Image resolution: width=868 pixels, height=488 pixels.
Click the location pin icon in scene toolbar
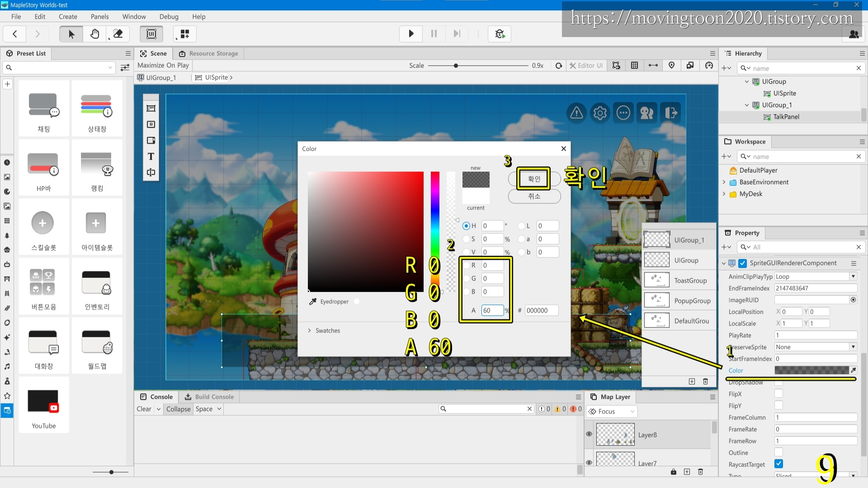[x=672, y=66]
